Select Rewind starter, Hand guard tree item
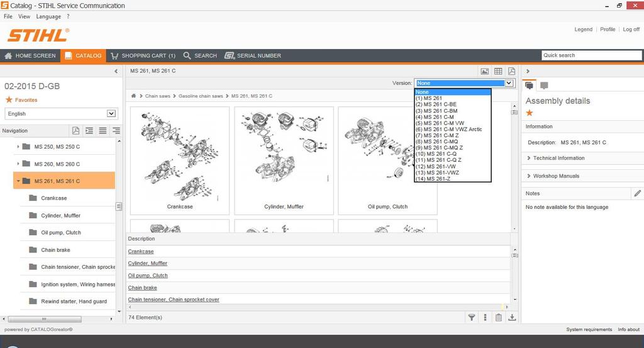The width and height of the screenshot is (644, 348). click(x=74, y=301)
